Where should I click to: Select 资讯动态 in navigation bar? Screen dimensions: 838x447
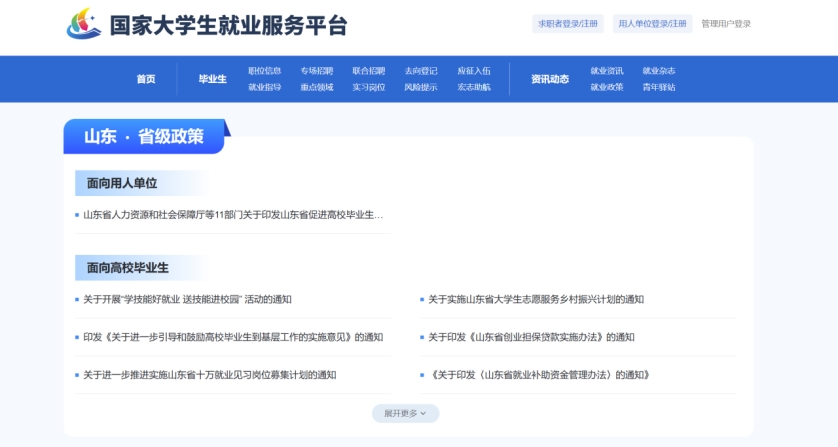549,79
